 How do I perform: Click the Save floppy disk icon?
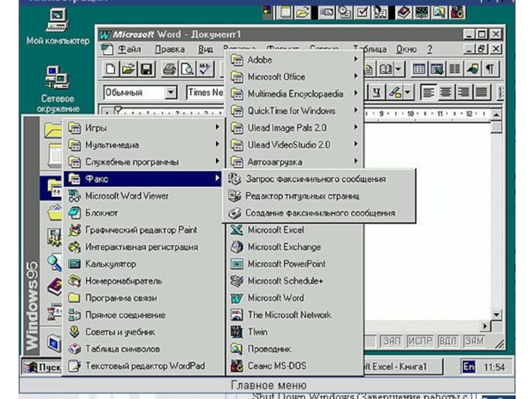click(x=146, y=69)
